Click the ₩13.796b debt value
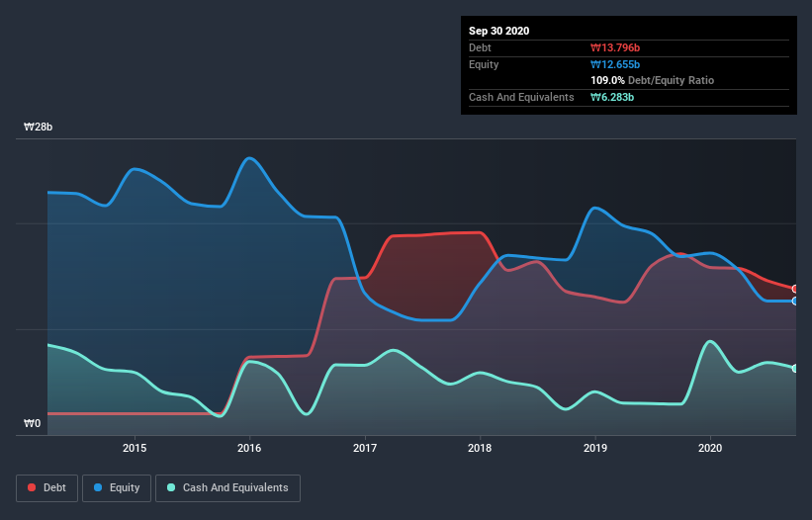 [x=615, y=47]
